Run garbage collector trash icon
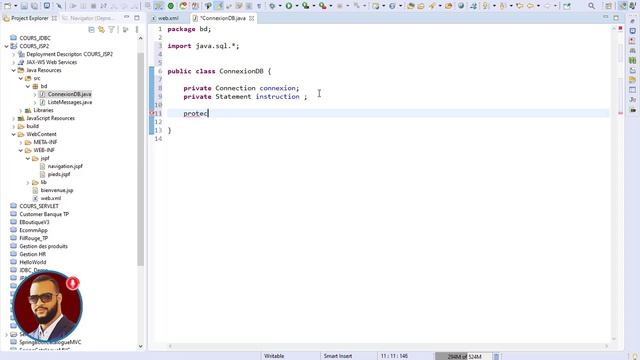 496,356
